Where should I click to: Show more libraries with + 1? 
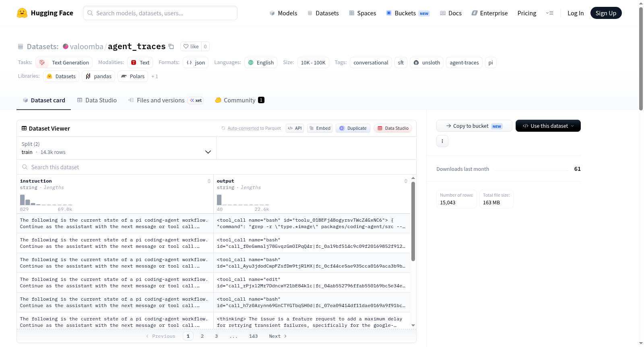[x=155, y=76]
